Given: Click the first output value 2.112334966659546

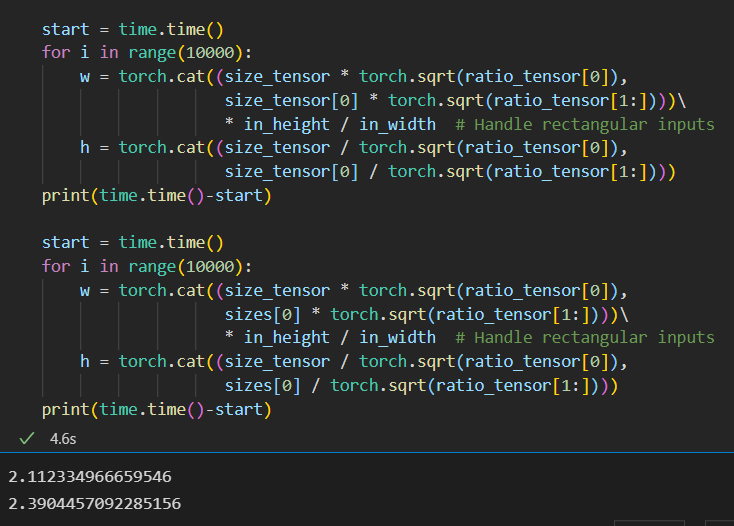Looking at the screenshot, I should point(90,476).
